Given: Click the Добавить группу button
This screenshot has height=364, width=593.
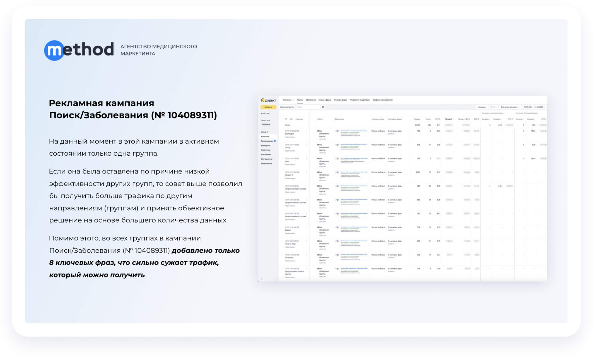Looking at the screenshot, I should [x=287, y=107].
